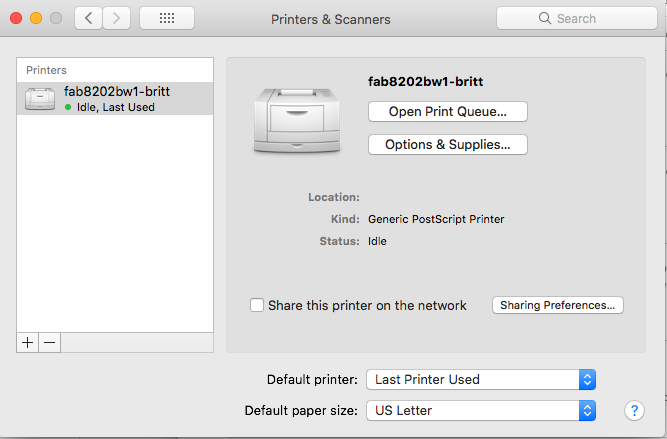Open Options & Supplies dialog
This screenshot has height=439, width=667.
coord(448,145)
